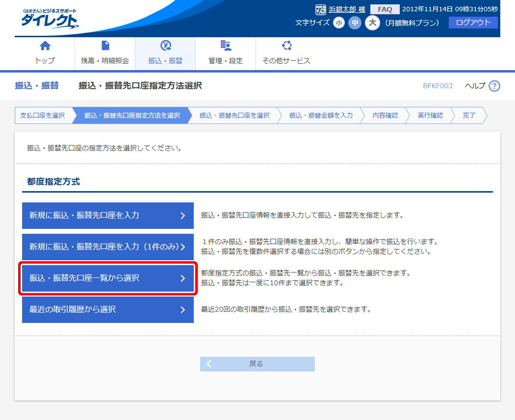Set text size to large (大)
Viewport: 515px width, 420px height.
pos(372,23)
